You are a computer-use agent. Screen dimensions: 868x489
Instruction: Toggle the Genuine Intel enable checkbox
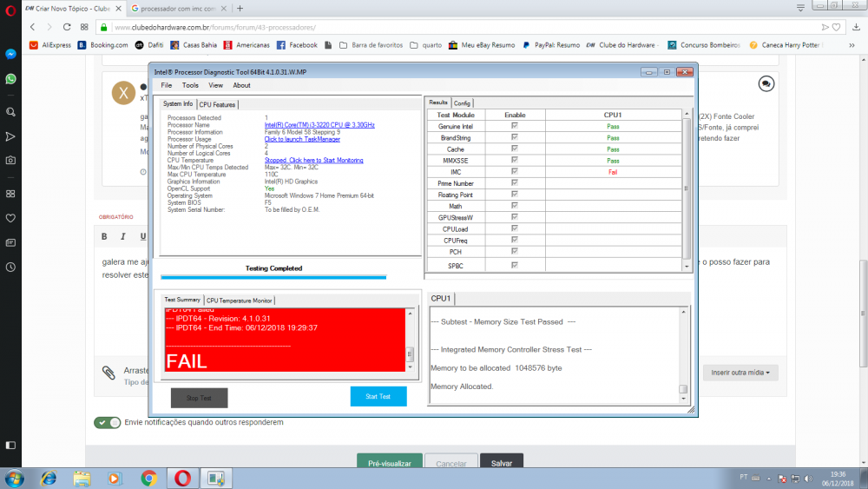pos(515,127)
